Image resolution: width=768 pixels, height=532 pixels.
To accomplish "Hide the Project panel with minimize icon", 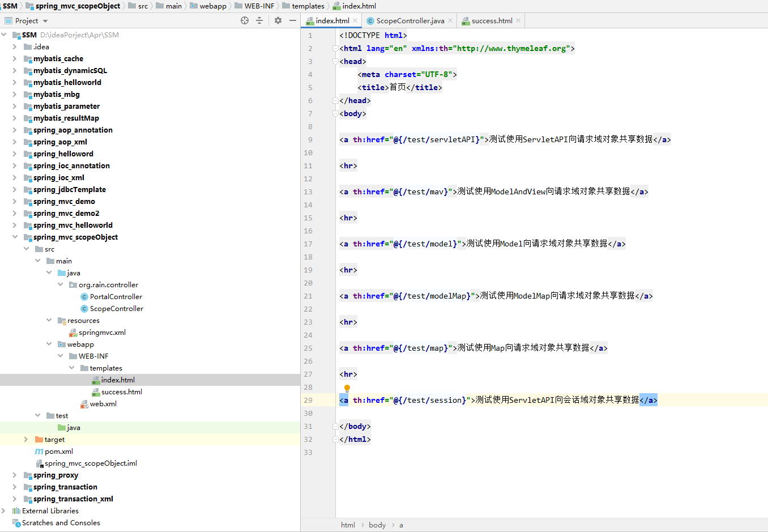I will pyautogui.click(x=293, y=20).
